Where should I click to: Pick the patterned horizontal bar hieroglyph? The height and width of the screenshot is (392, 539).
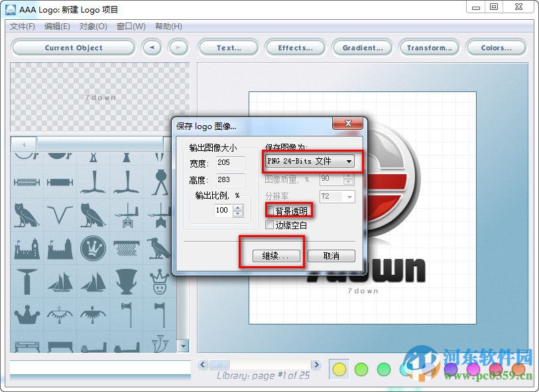(27, 182)
